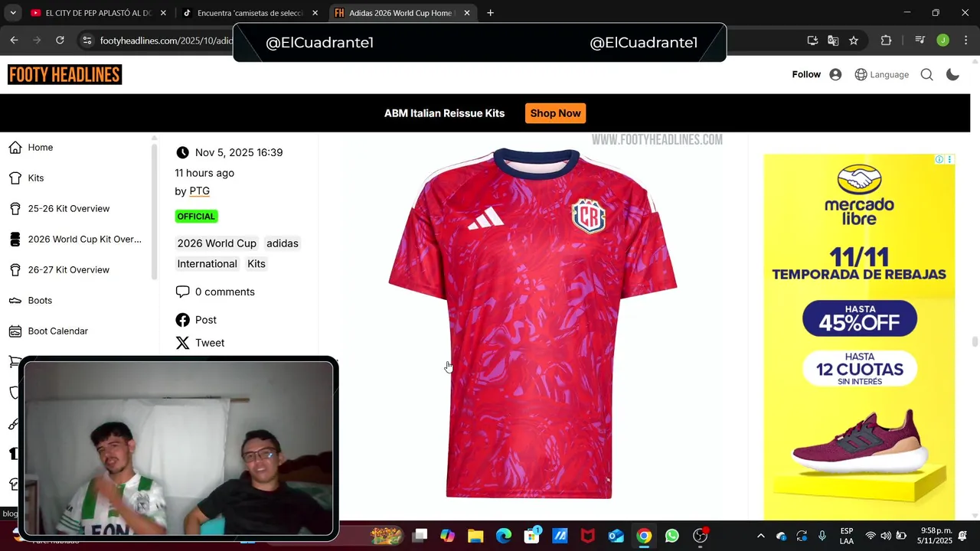Reload the Footy Headlines page
980x551 pixels.
[60, 41]
